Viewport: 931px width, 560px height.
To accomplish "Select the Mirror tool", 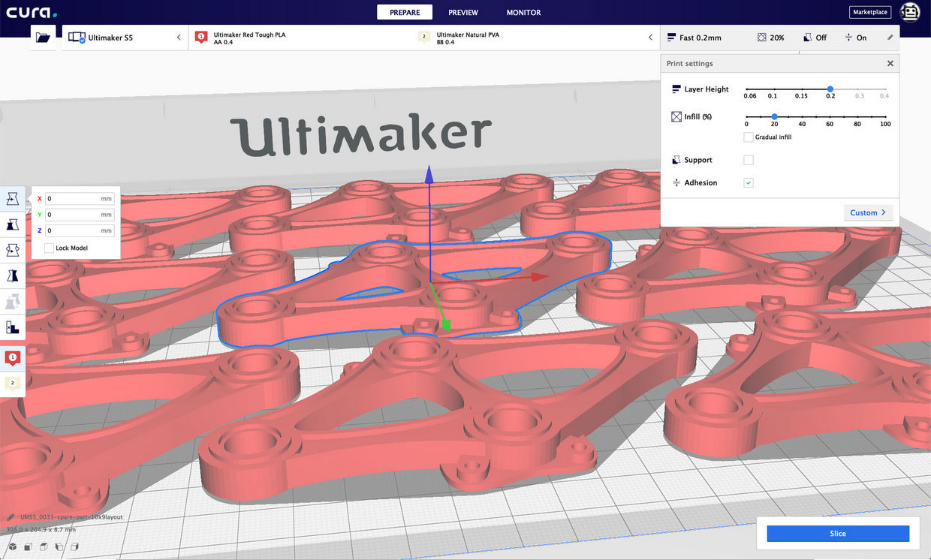I will tap(13, 275).
